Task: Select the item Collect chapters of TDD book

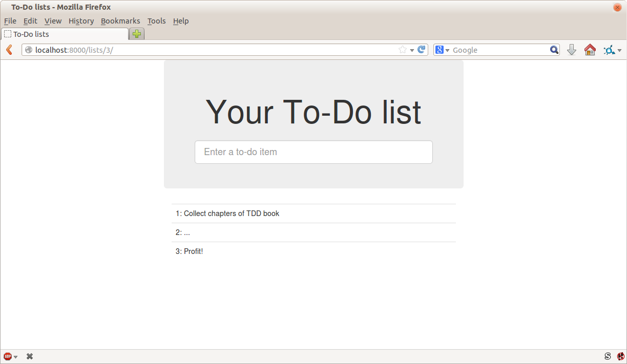Action: (228, 213)
